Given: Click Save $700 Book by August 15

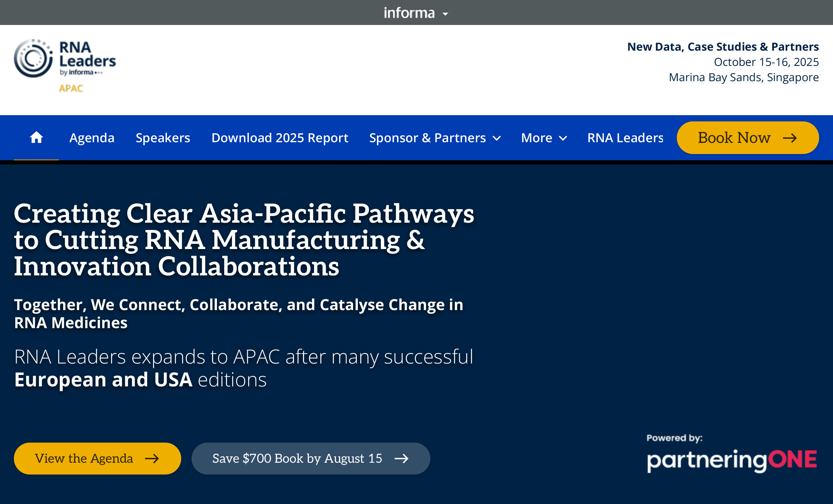Looking at the screenshot, I should pos(311,459).
